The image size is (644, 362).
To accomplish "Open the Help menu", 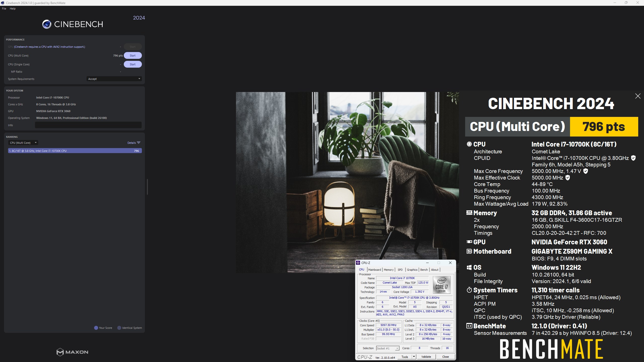I will pyautogui.click(x=13, y=9).
